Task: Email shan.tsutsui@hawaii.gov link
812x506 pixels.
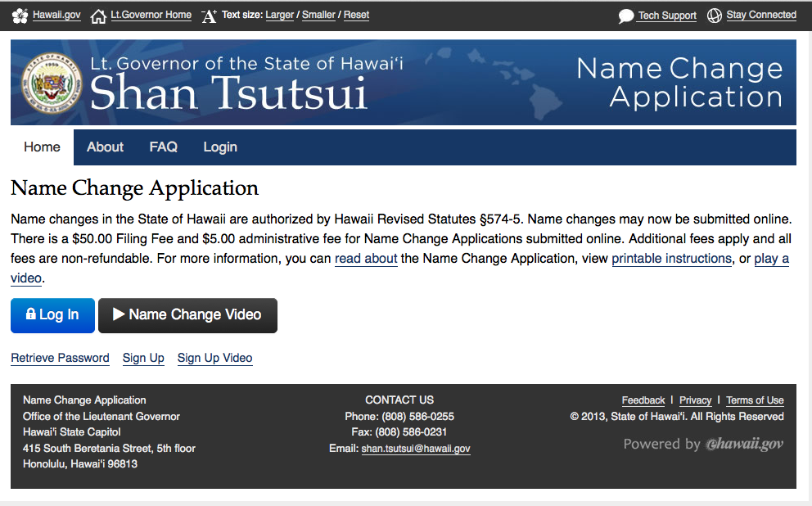Action: 416,449
